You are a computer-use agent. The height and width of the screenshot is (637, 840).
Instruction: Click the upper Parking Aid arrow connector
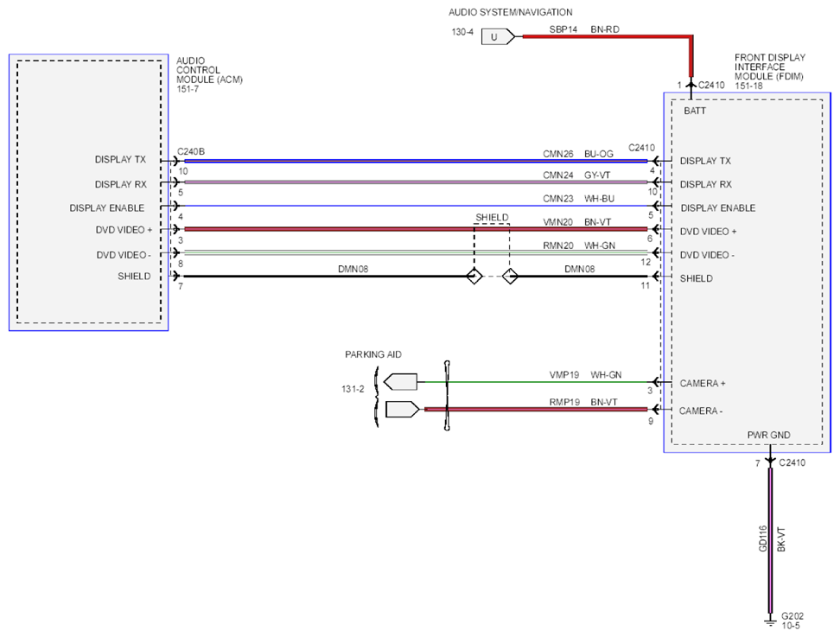coord(401,382)
